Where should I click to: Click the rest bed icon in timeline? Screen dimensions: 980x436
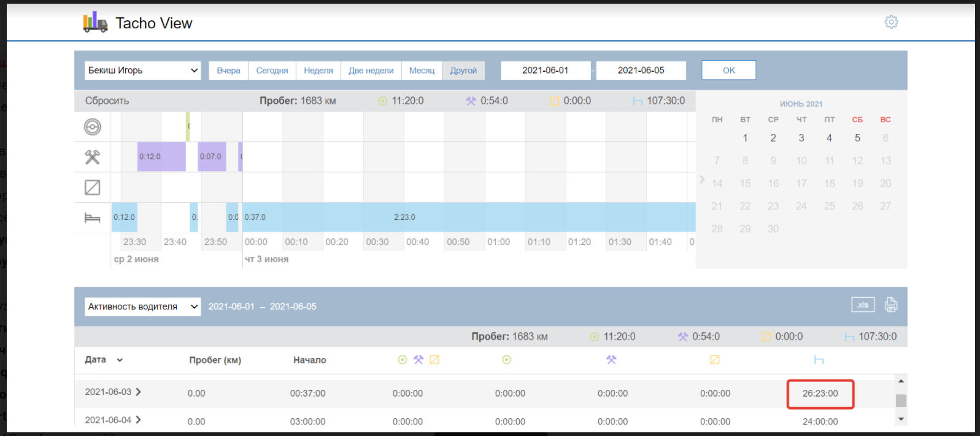click(x=92, y=218)
